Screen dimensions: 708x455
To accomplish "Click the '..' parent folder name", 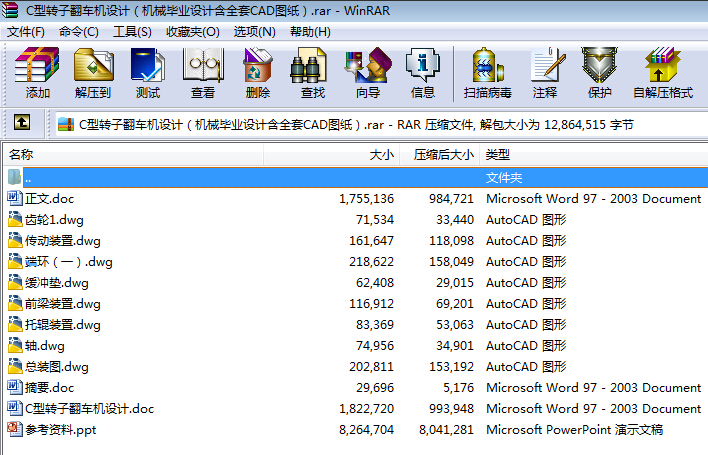I will tap(28, 178).
